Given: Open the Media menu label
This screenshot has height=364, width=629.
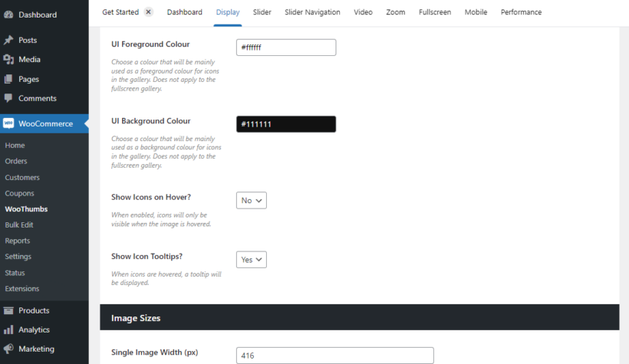Looking at the screenshot, I should 29,59.
